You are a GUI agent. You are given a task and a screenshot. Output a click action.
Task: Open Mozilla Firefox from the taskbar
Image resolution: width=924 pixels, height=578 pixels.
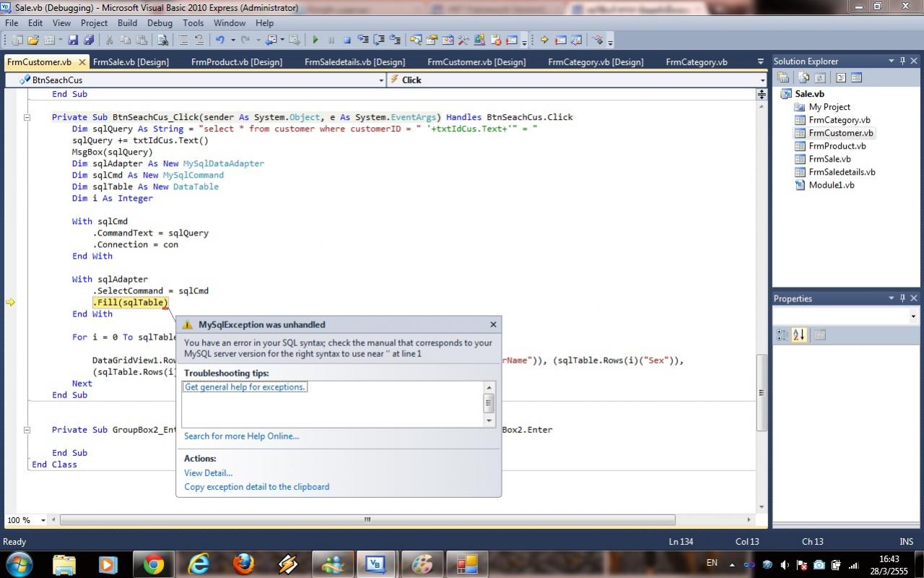tap(243, 564)
